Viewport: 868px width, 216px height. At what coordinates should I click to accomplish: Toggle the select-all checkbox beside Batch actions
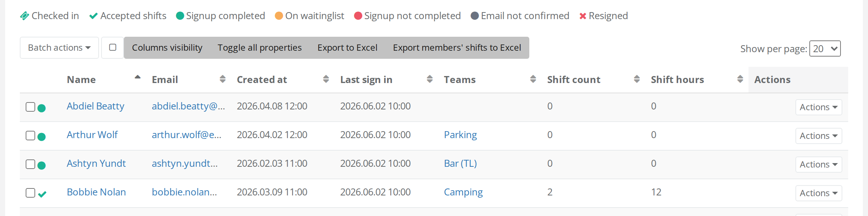(x=113, y=47)
